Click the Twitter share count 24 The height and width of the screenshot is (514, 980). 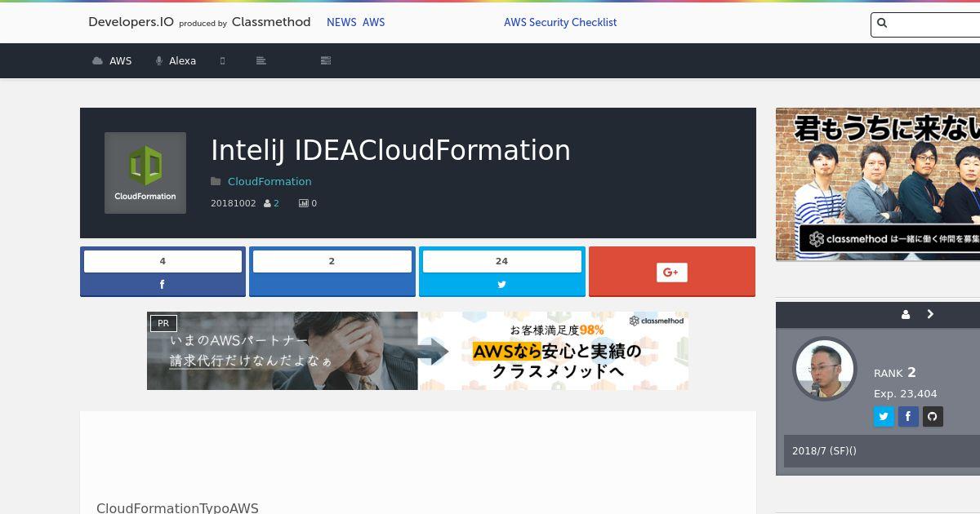502,261
